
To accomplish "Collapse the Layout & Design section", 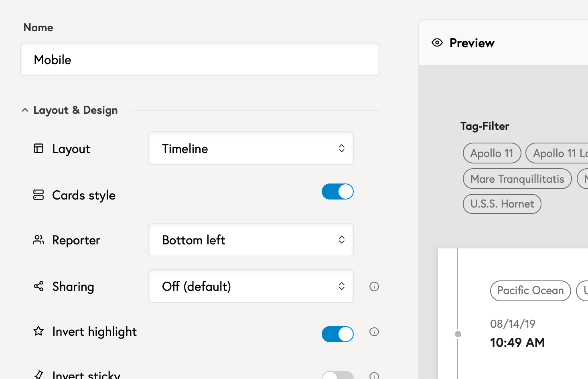I will (x=25, y=110).
